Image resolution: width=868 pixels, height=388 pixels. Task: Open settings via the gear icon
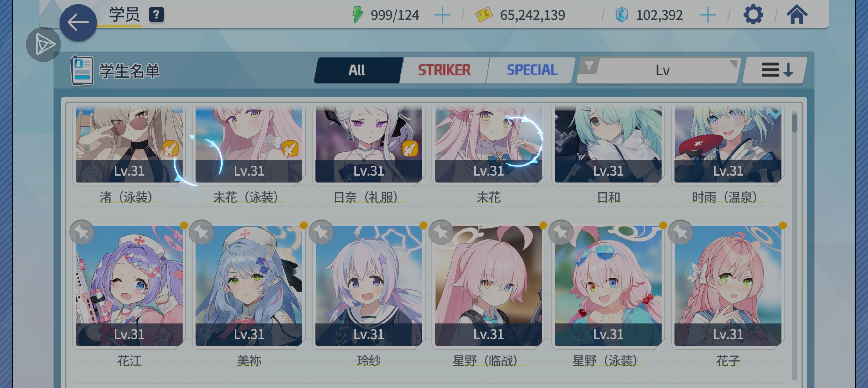(x=753, y=15)
